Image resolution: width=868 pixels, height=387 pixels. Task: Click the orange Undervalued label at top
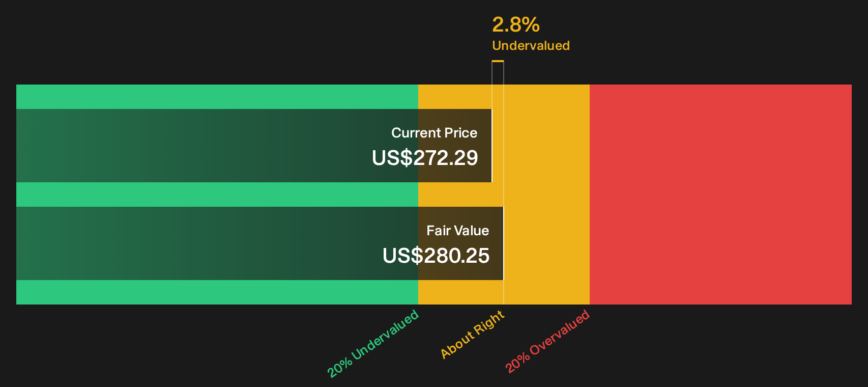(x=531, y=45)
